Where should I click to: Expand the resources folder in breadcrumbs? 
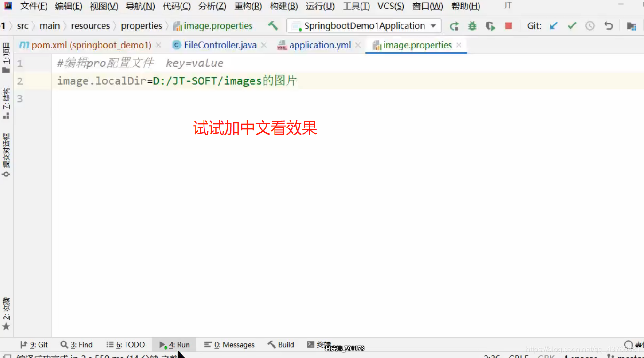tap(90, 26)
